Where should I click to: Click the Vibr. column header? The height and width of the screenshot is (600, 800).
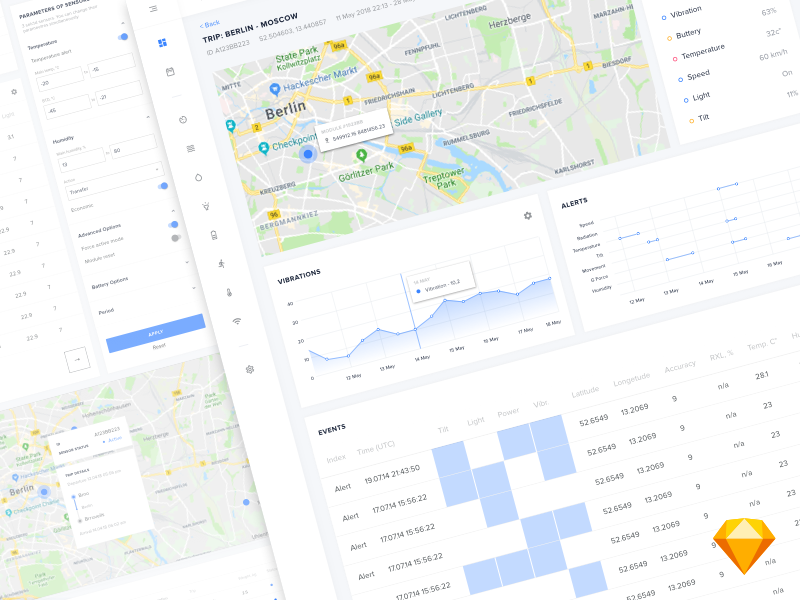tap(541, 404)
